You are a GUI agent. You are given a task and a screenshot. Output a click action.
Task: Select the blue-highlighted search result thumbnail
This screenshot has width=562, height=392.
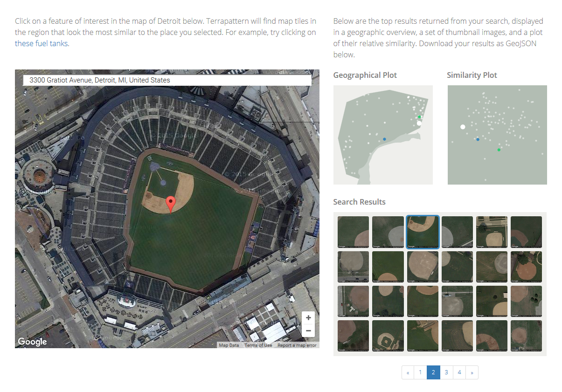point(423,232)
